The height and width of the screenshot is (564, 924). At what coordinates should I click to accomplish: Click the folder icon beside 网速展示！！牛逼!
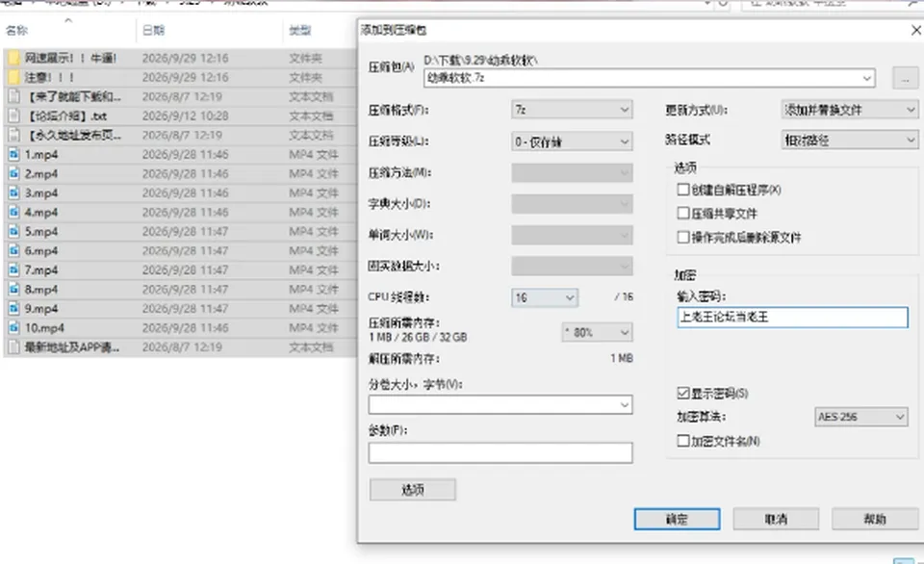coord(14,58)
